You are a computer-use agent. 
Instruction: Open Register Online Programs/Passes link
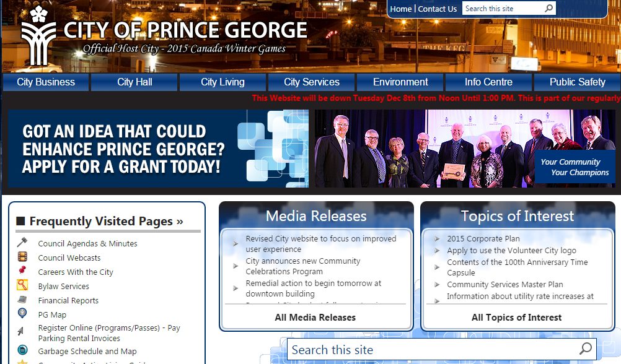[109, 333]
